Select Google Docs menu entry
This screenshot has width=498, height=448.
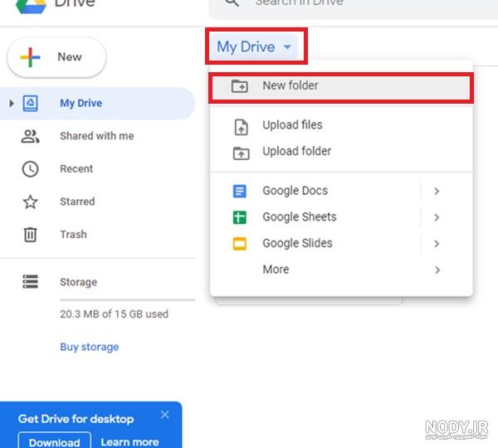pyautogui.click(x=341, y=191)
